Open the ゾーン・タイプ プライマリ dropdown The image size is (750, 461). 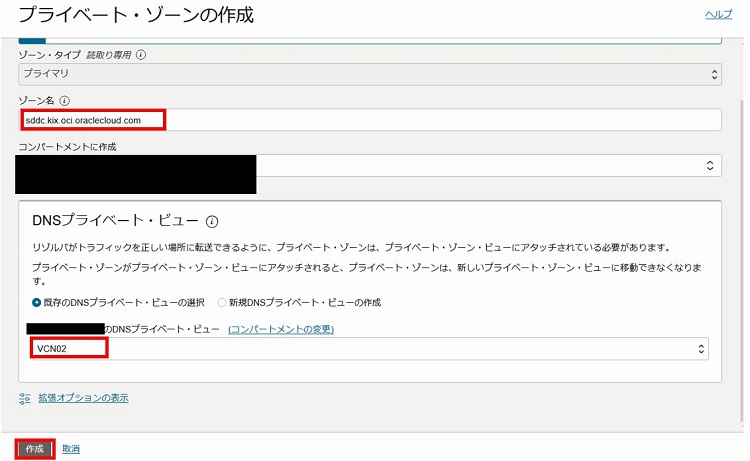(x=370, y=74)
